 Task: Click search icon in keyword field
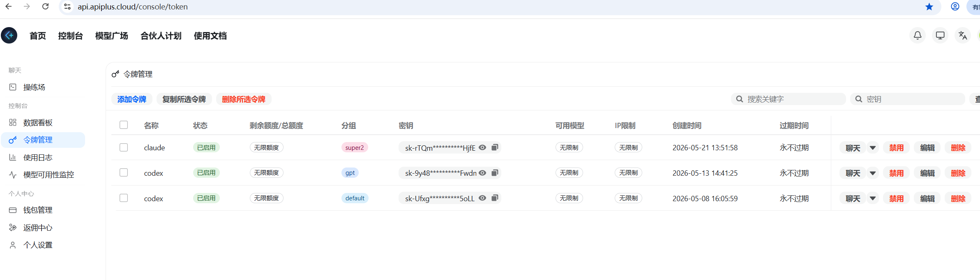click(x=740, y=99)
